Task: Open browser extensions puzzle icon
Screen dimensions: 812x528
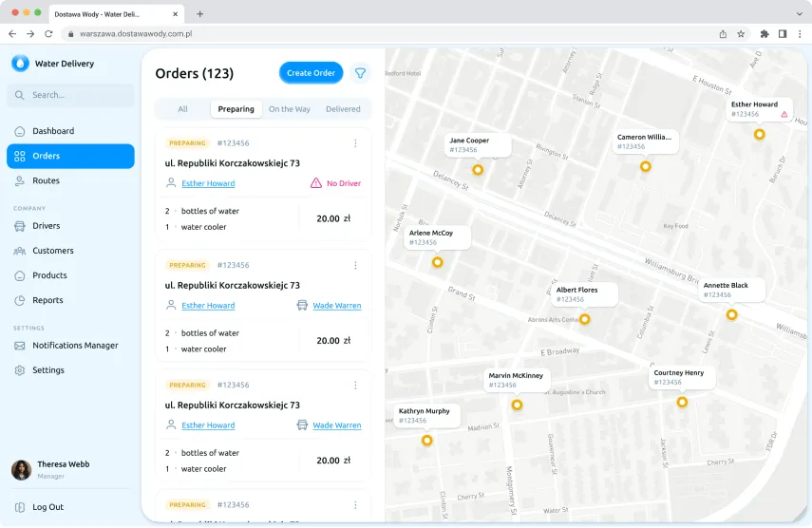Action: [x=765, y=33]
